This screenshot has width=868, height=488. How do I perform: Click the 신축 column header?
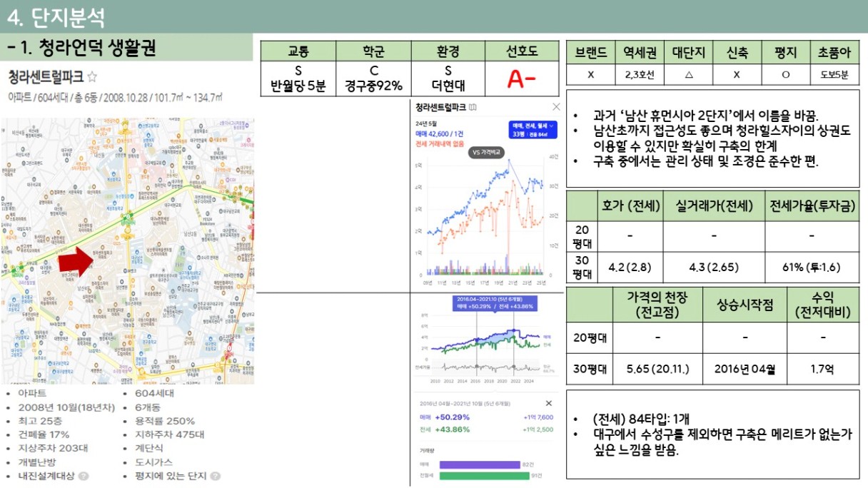pos(737,52)
